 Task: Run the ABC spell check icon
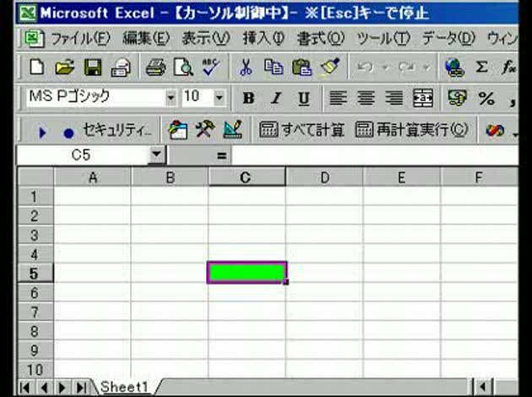pyautogui.click(x=211, y=68)
